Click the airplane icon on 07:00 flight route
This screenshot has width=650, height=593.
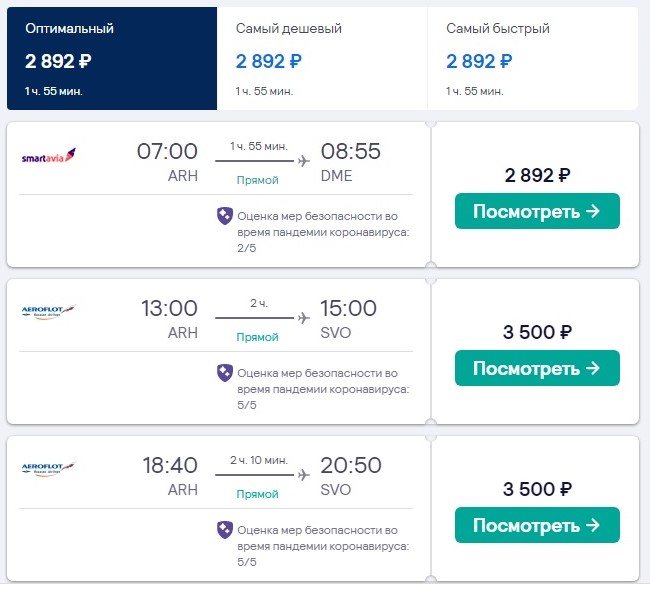click(x=304, y=160)
